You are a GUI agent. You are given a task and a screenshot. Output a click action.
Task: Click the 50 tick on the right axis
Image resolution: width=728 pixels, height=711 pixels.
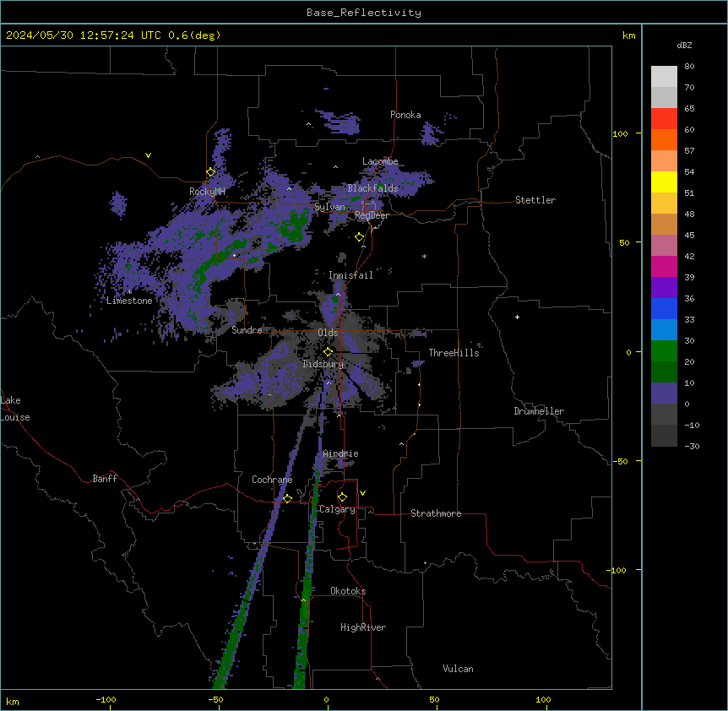pos(624,242)
